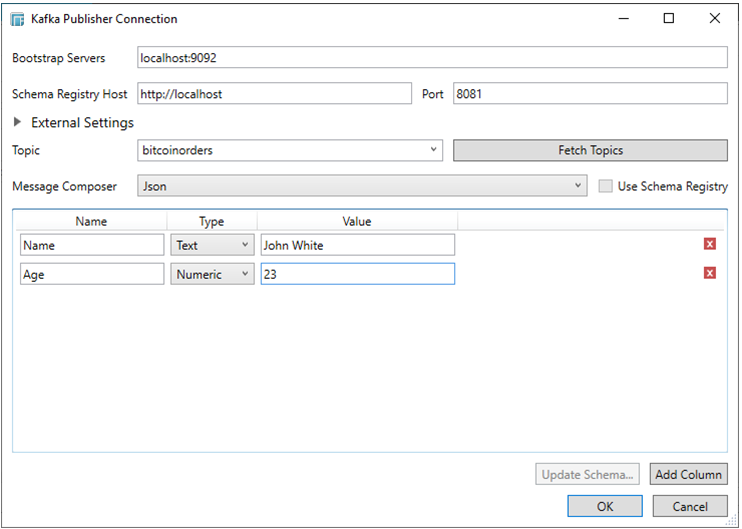
Task: Click the Kafka Publisher Connection title icon
Action: [x=17, y=19]
